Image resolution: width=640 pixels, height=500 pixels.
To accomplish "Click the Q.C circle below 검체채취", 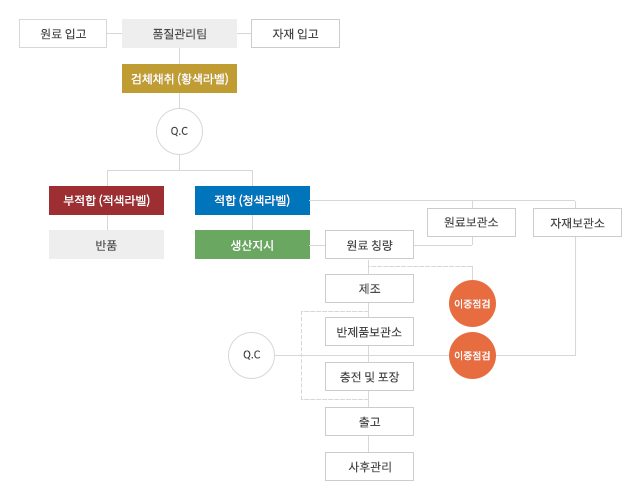I will [x=179, y=131].
